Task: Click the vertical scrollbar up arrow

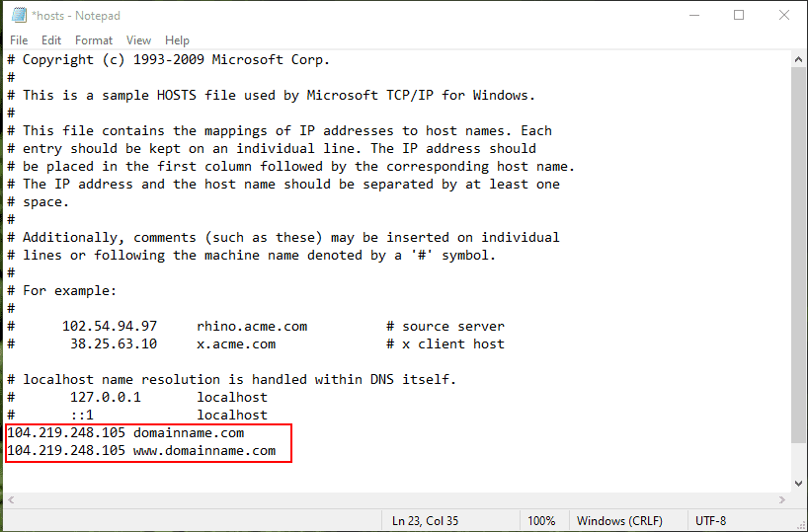Action: tap(798, 59)
